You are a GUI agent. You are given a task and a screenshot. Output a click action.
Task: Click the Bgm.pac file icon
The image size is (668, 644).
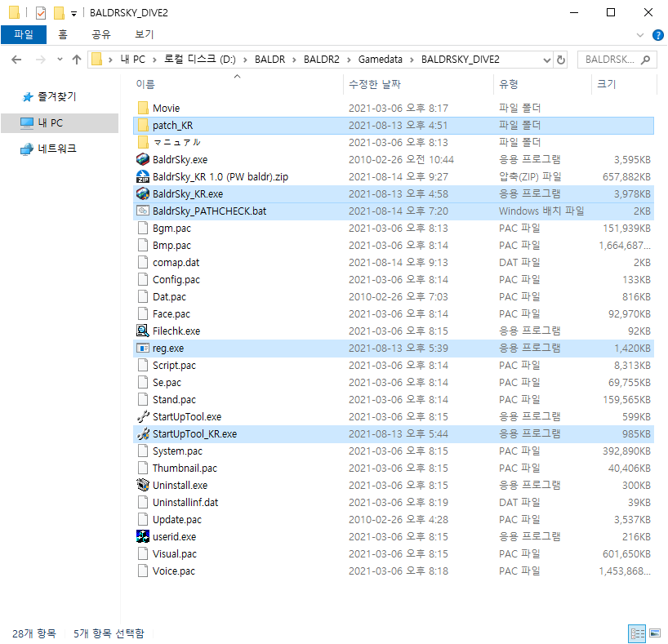[x=143, y=228]
